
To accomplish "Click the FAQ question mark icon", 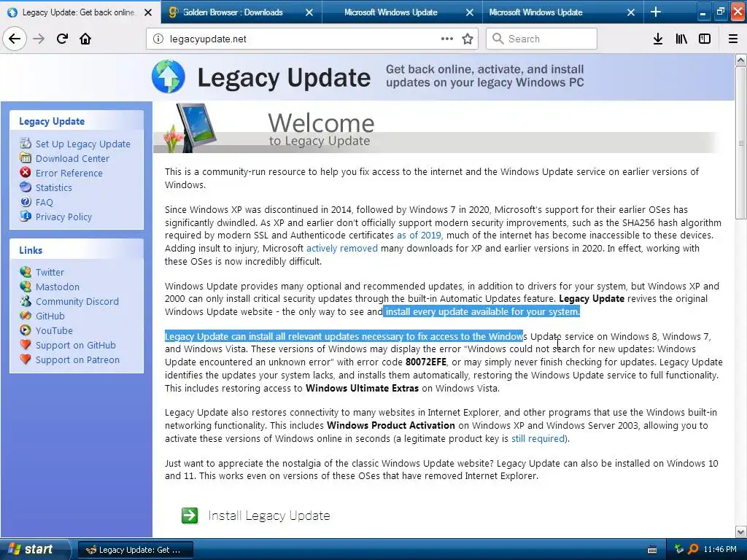I will (x=26, y=201).
